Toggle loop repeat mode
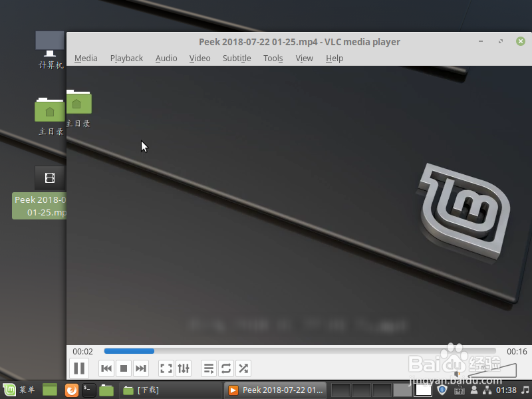 [x=226, y=368]
